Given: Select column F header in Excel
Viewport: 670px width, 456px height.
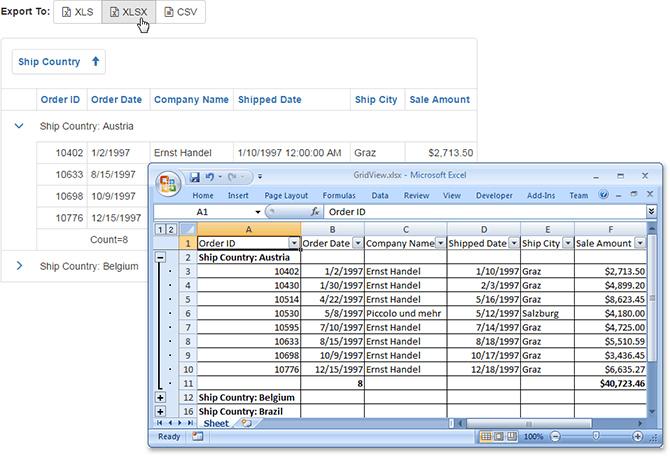Looking at the screenshot, I should coord(611,229).
